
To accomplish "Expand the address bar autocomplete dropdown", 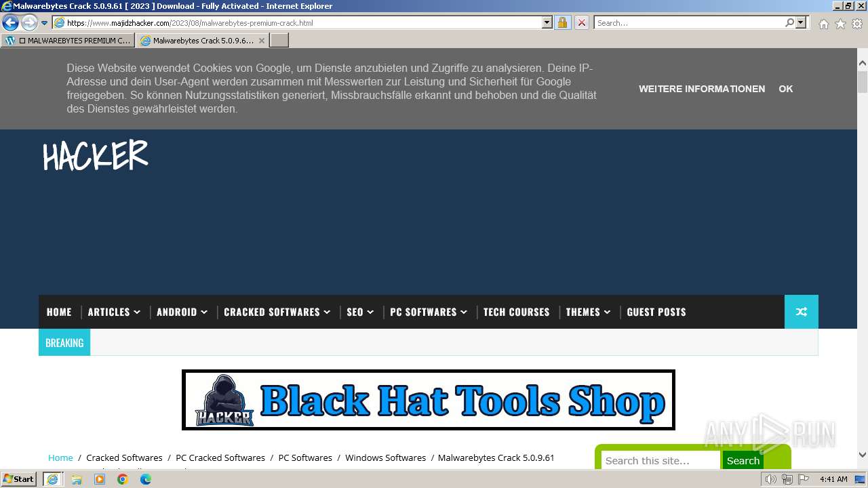I will coord(547,22).
